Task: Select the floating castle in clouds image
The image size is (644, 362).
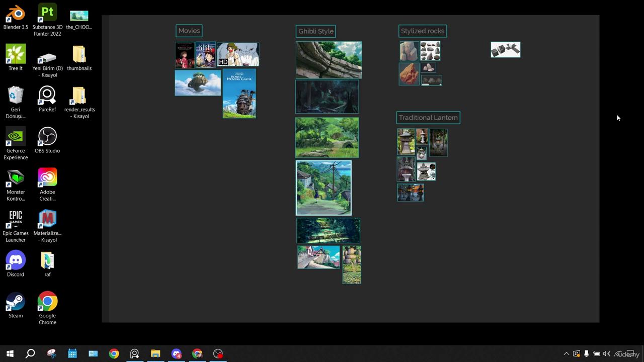Action: click(198, 83)
